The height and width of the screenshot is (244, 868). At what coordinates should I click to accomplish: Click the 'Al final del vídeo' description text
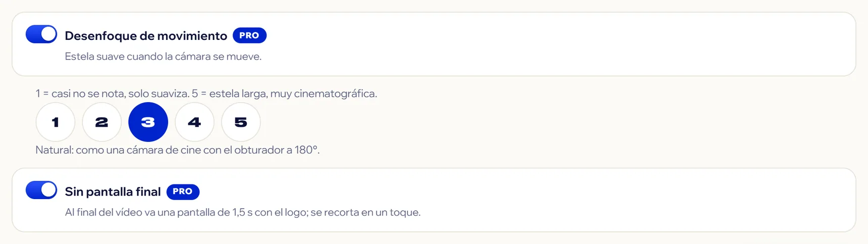(243, 212)
